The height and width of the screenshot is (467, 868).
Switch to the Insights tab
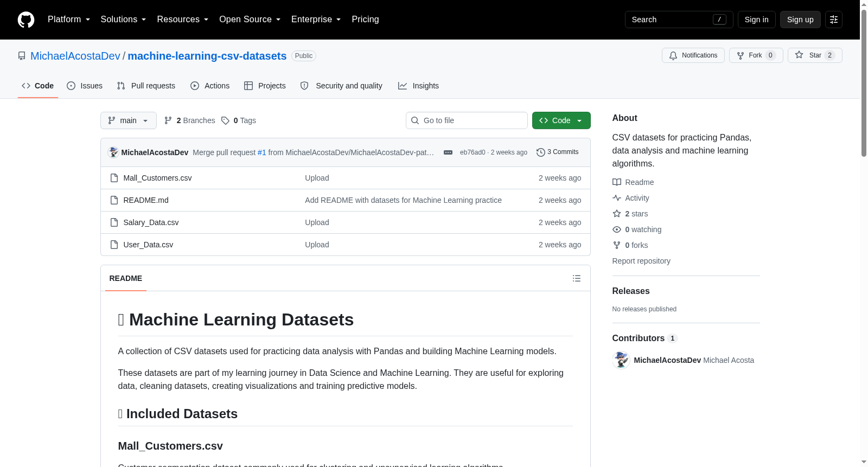pos(418,86)
